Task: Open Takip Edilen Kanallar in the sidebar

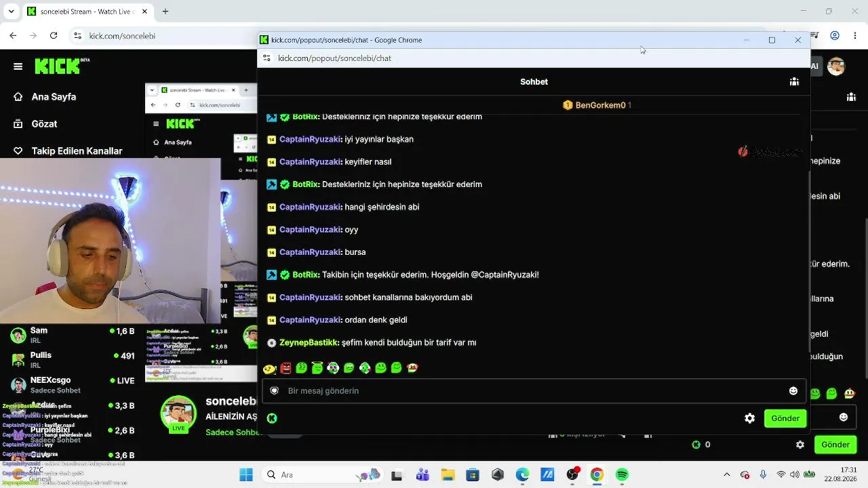Action: (68, 151)
